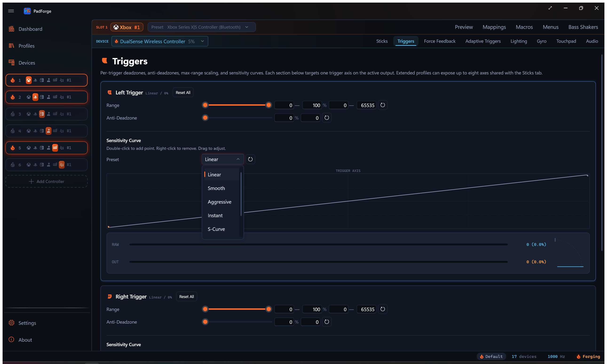Switch to the Preview tab
The height and width of the screenshot is (364, 607).
pyautogui.click(x=464, y=27)
